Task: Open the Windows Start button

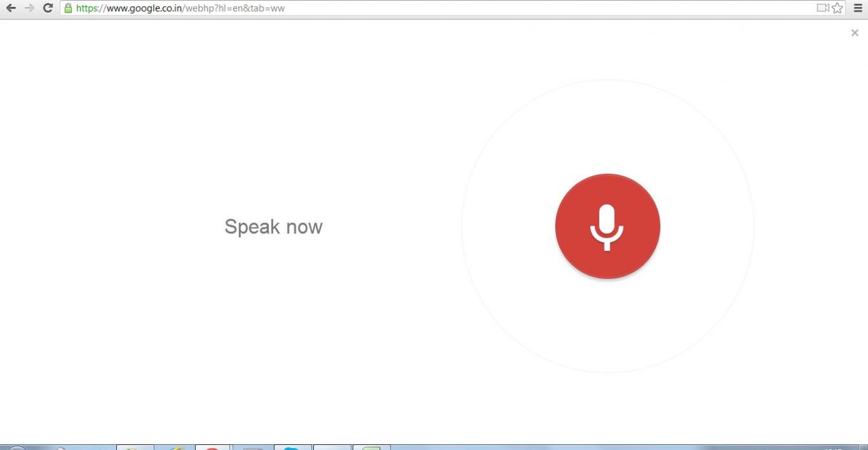Action: pos(16,447)
